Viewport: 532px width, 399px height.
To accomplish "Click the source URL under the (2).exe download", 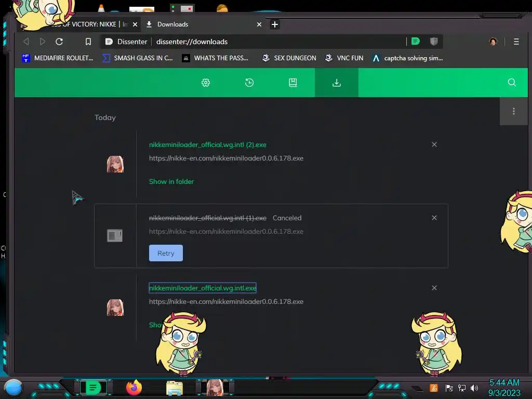I will tap(226, 158).
